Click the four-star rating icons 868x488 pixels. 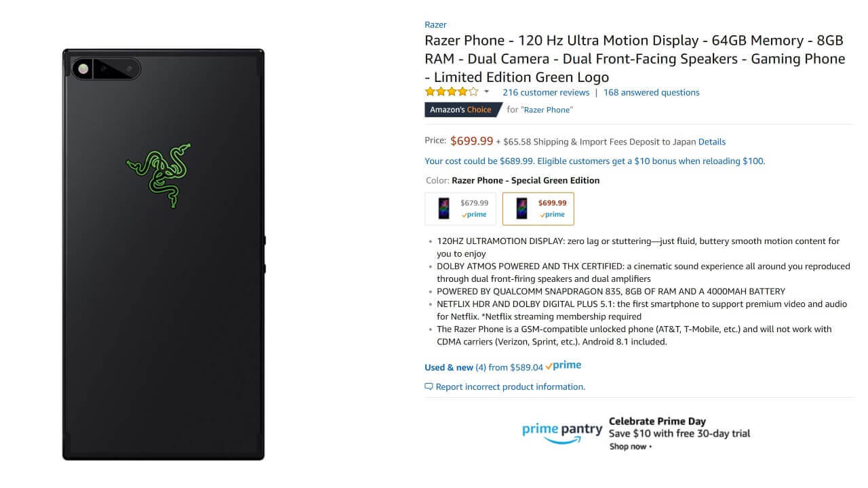pos(451,92)
